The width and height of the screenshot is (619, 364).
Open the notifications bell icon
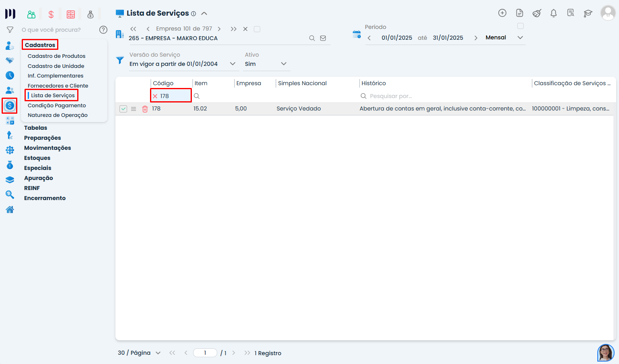[553, 13]
